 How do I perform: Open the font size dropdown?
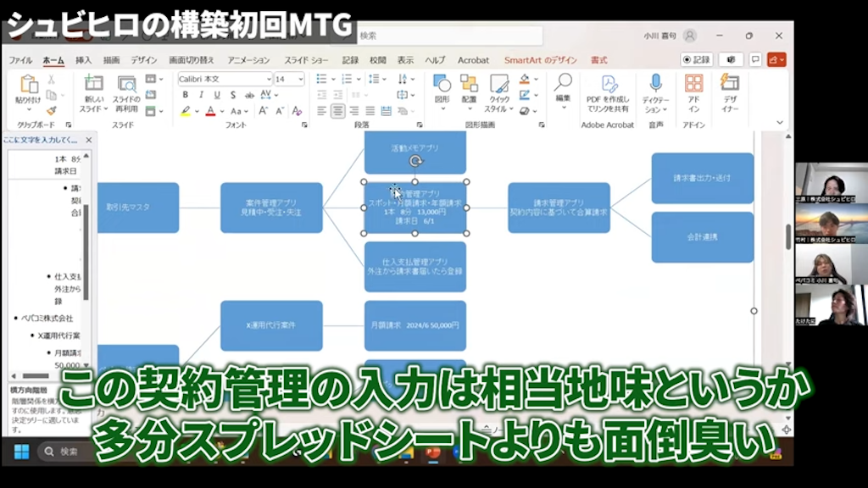301,79
